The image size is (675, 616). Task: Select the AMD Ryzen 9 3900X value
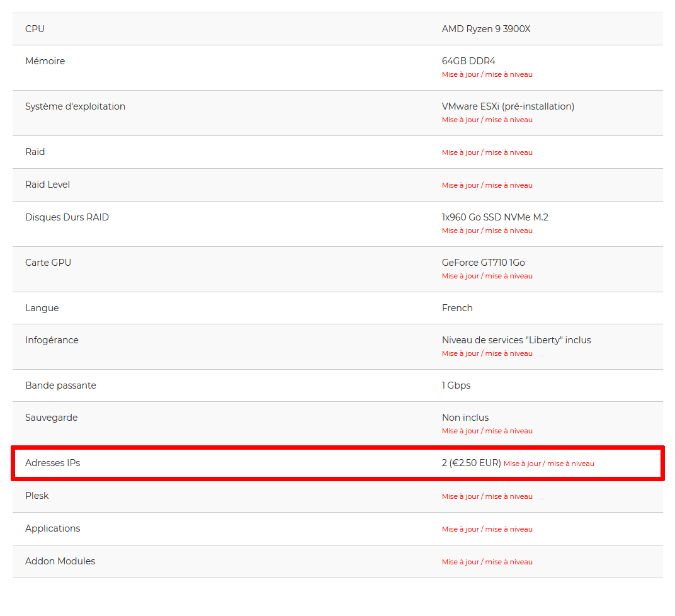(x=486, y=29)
